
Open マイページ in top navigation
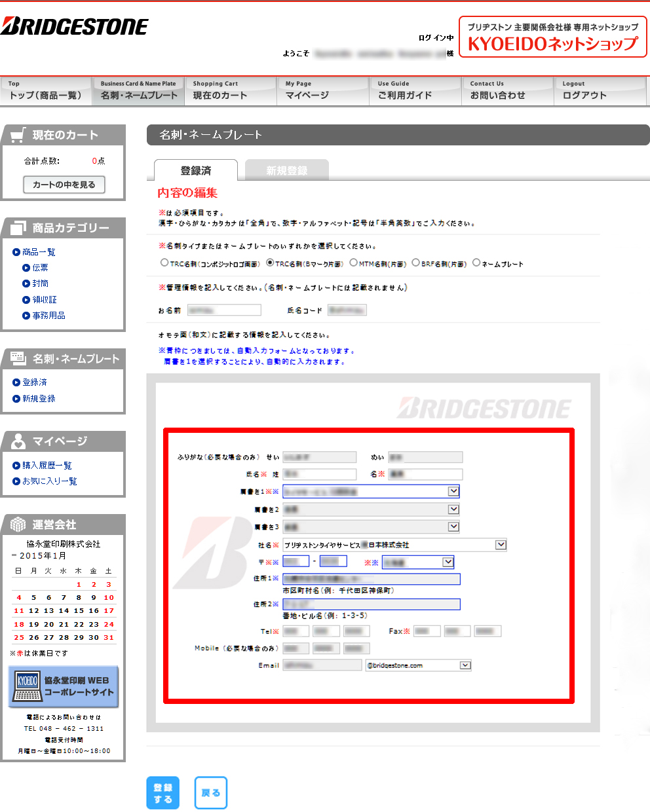point(322,91)
